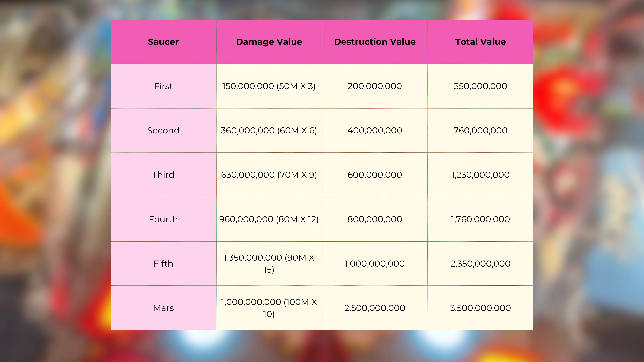The height and width of the screenshot is (362, 644).
Task: Click the Destruction Value column header
Action: [x=375, y=42]
